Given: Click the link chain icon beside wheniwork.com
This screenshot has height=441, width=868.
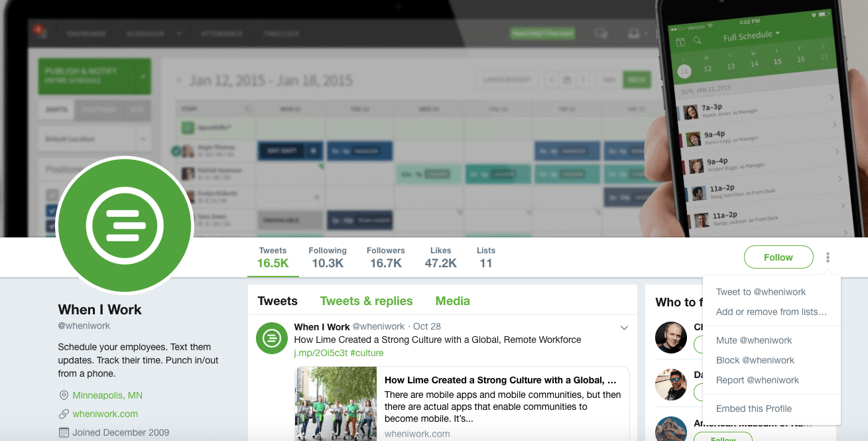Looking at the screenshot, I should (64, 414).
